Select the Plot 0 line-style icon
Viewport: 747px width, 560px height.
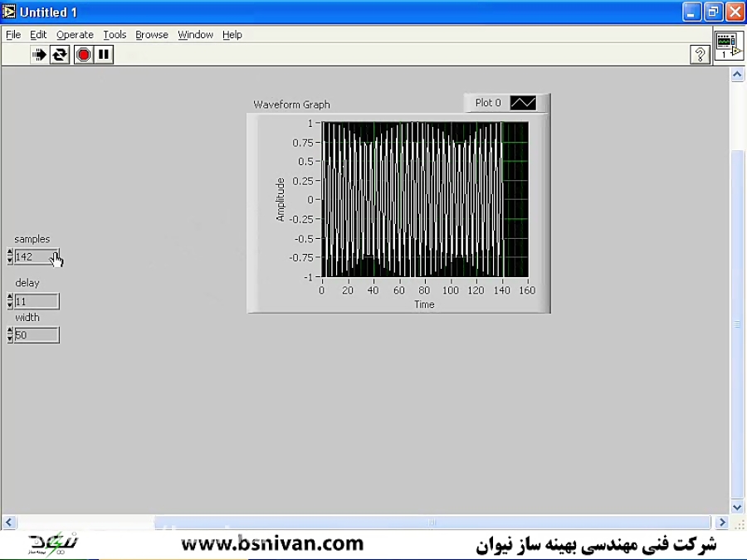524,102
